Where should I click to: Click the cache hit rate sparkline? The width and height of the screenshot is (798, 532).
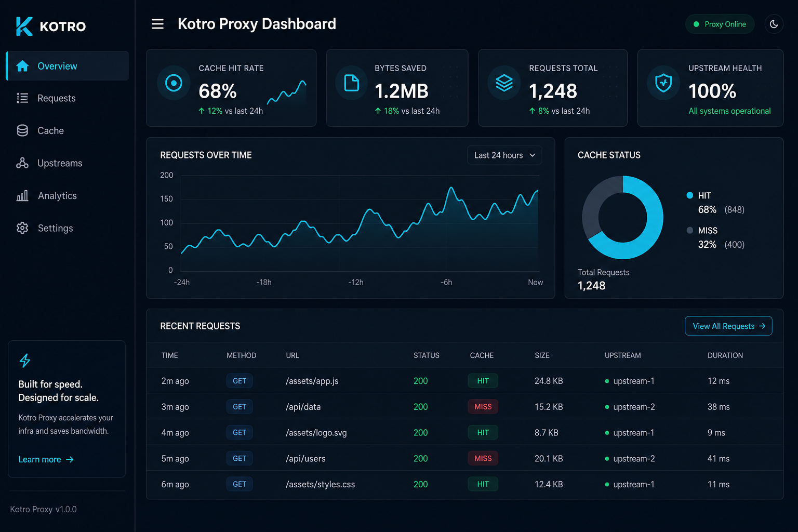pos(286,92)
